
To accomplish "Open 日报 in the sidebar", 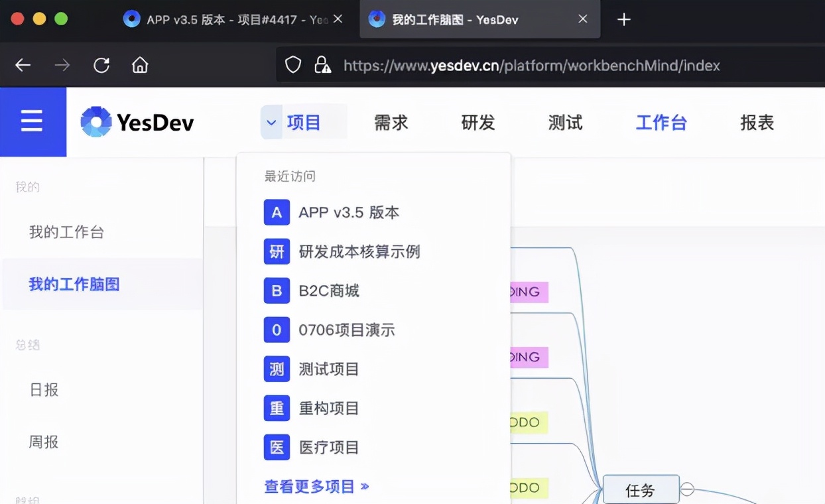I will [44, 390].
